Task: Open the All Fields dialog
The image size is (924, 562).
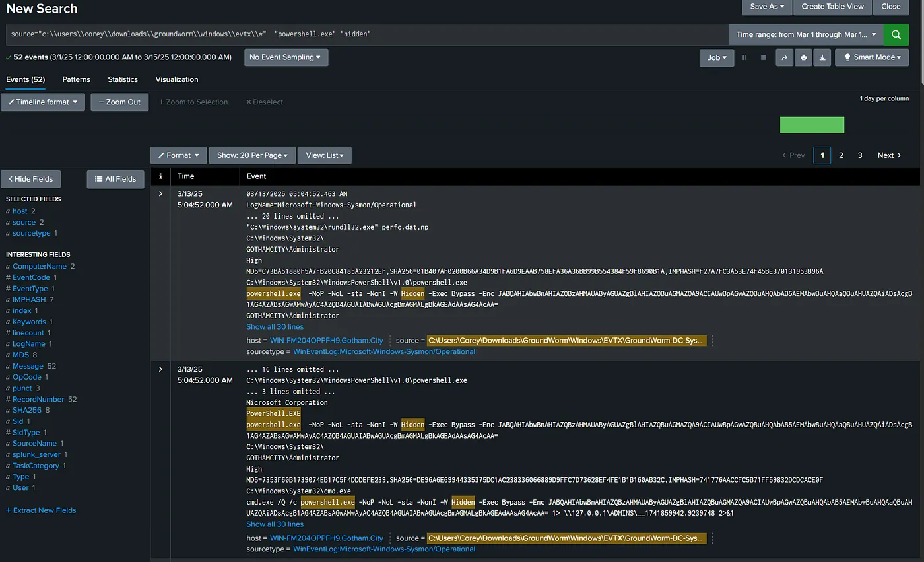Action: pyautogui.click(x=115, y=179)
